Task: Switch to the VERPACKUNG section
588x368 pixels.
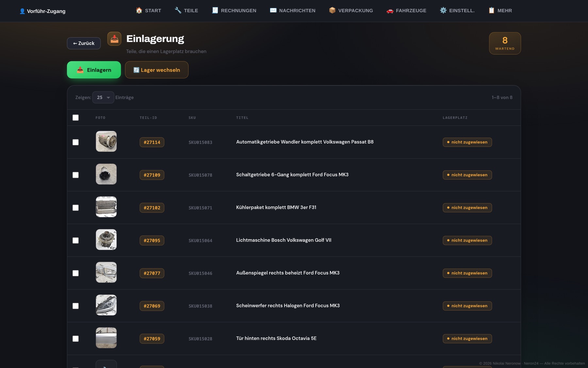Action: pos(351,10)
